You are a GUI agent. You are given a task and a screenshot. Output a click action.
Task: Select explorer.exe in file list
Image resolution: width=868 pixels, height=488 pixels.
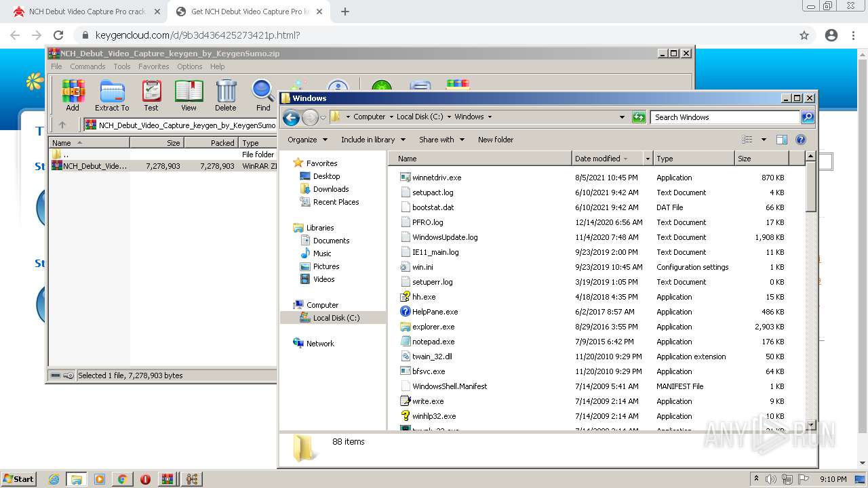(x=434, y=327)
